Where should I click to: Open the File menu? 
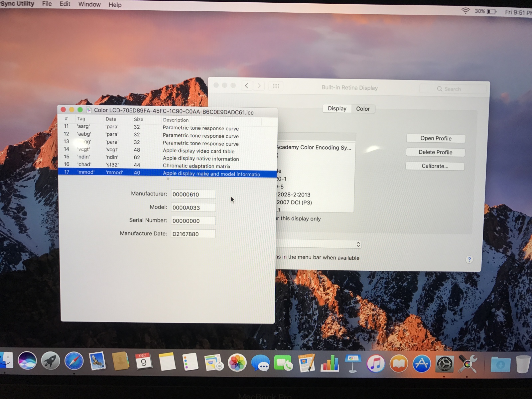tap(47, 4)
